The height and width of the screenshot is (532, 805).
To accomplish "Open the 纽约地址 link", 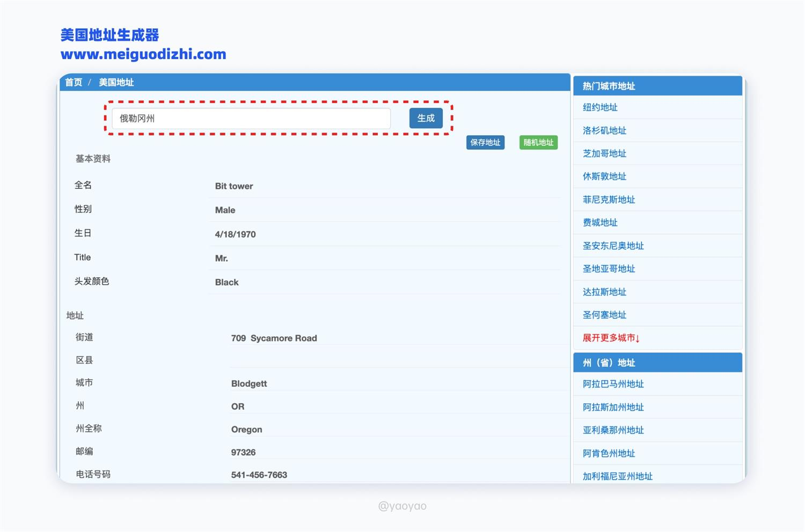I will click(x=600, y=107).
